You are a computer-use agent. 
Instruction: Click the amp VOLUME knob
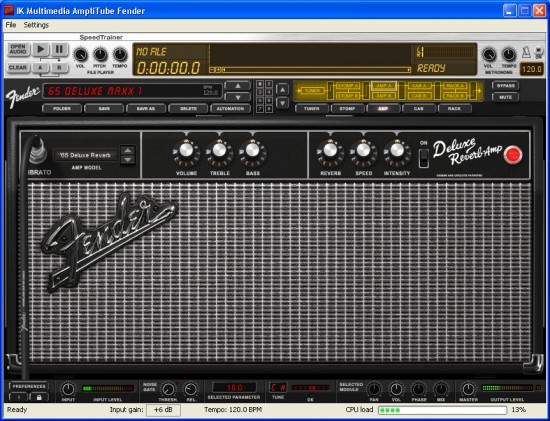pos(186,151)
